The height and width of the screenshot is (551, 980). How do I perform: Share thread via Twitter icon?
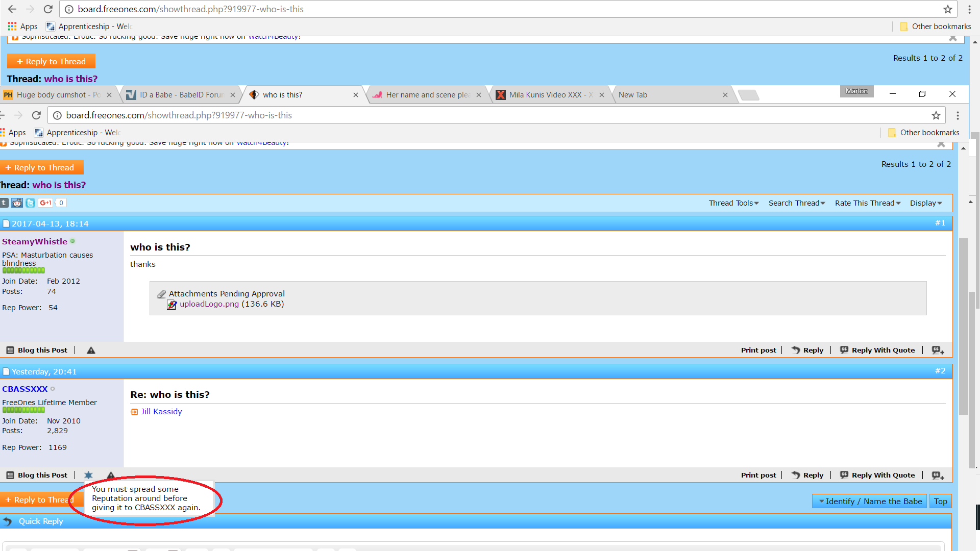click(x=31, y=203)
